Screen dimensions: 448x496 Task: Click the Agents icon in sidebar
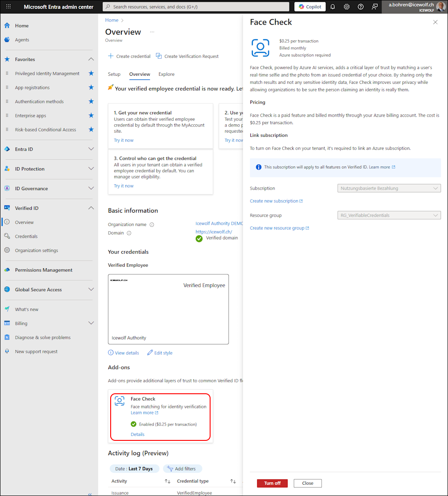[7, 39]
